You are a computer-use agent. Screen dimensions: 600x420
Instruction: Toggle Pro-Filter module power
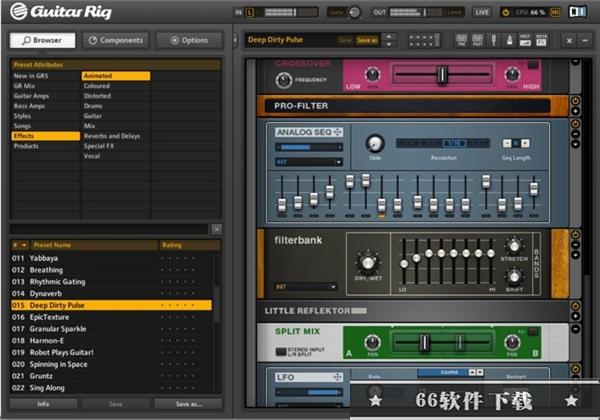[575, 101]
